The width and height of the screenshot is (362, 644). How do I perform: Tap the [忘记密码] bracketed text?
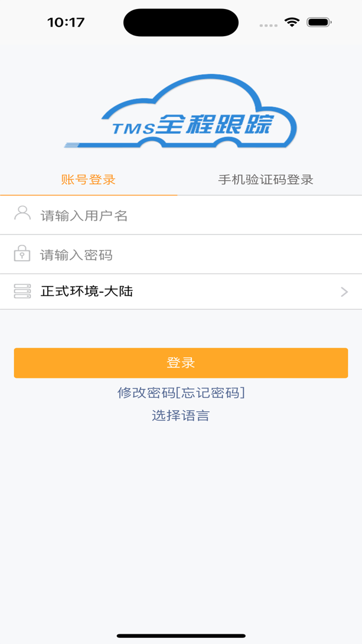click(x=210, y=393)
